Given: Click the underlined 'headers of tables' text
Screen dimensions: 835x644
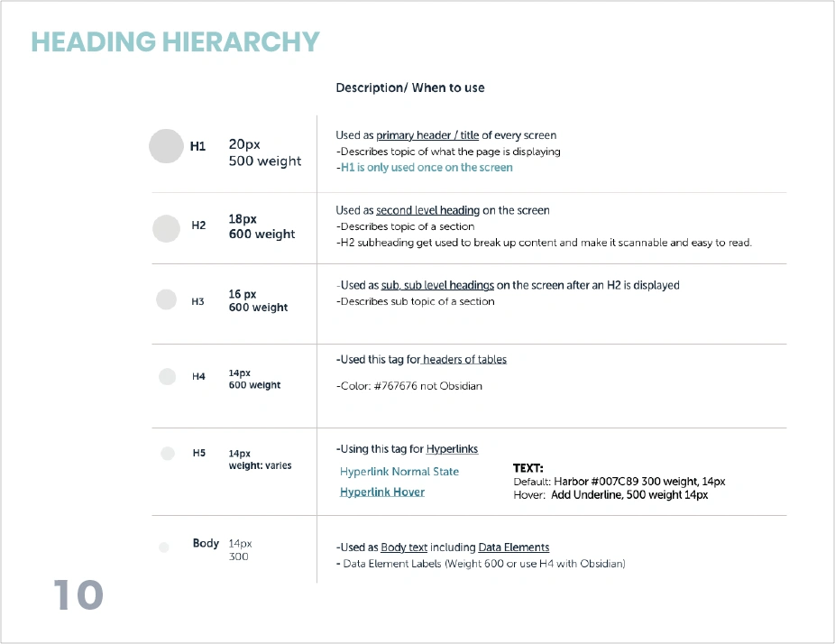Looking at the screenshot, I should (464, 360).
